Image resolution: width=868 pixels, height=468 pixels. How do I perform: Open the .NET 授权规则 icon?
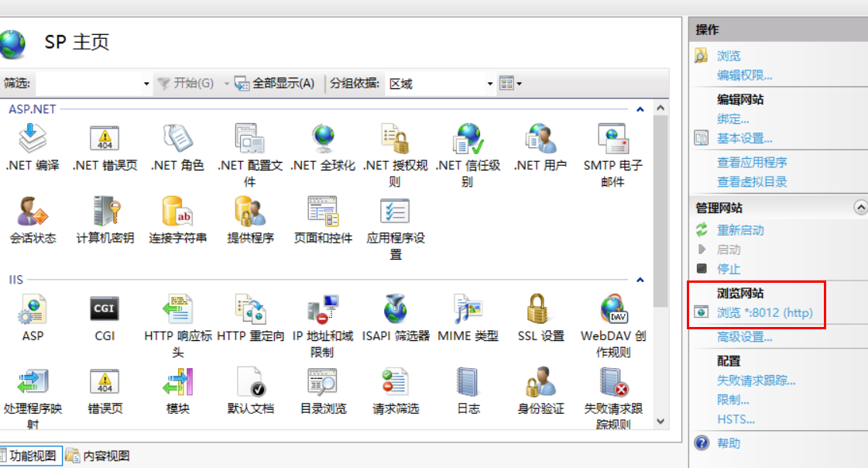[395, 139]
